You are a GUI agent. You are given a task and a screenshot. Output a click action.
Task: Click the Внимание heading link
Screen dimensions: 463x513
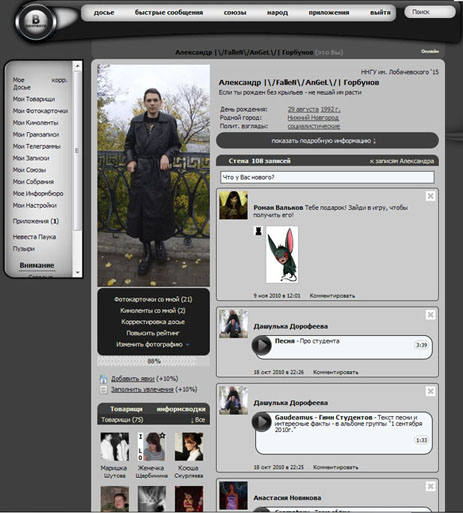pyautogui.click(x=37, y=265)
